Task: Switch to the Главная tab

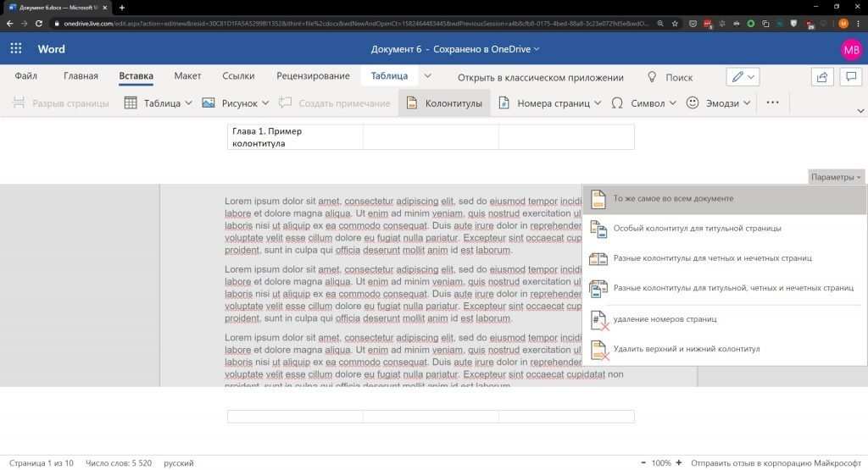Action: tap(81, 75)
